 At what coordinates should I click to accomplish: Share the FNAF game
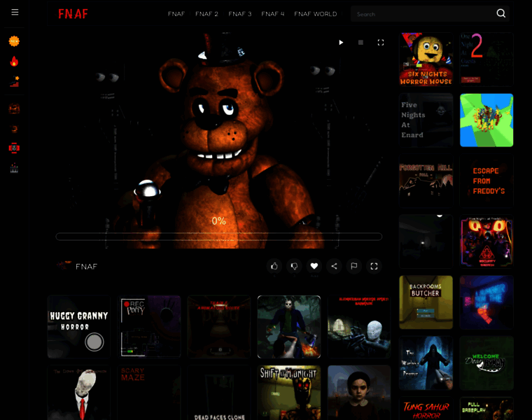pos(334,266)
